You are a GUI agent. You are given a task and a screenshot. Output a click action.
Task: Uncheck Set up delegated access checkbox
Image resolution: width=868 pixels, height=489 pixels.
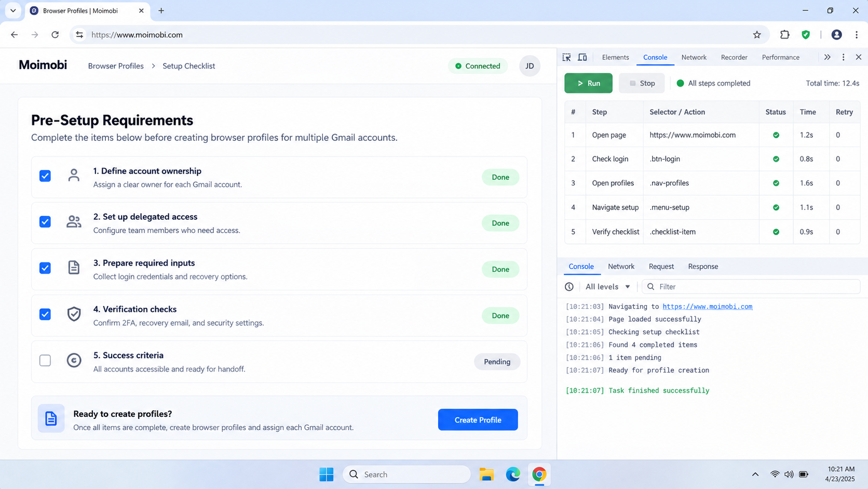tap(45, 222)
